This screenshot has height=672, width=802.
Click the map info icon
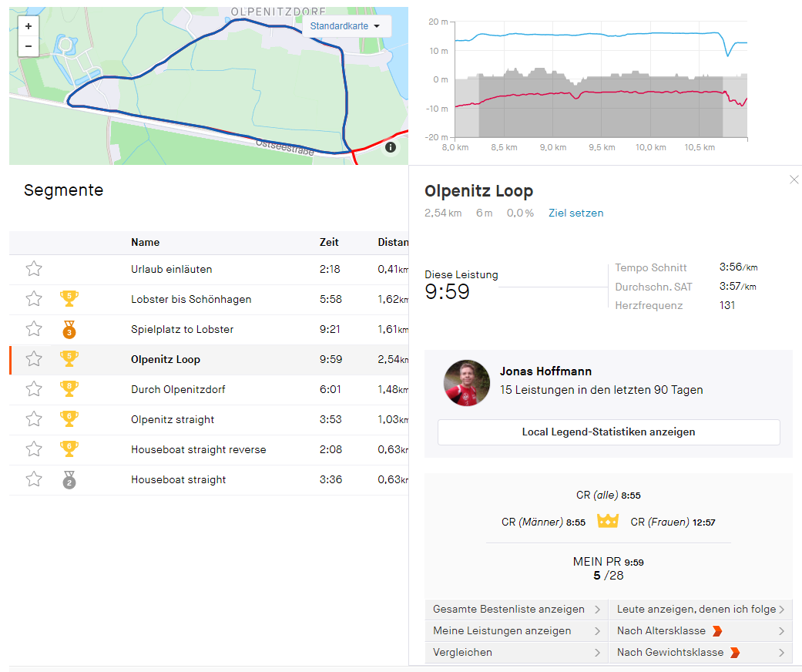[x=391, y=146]
